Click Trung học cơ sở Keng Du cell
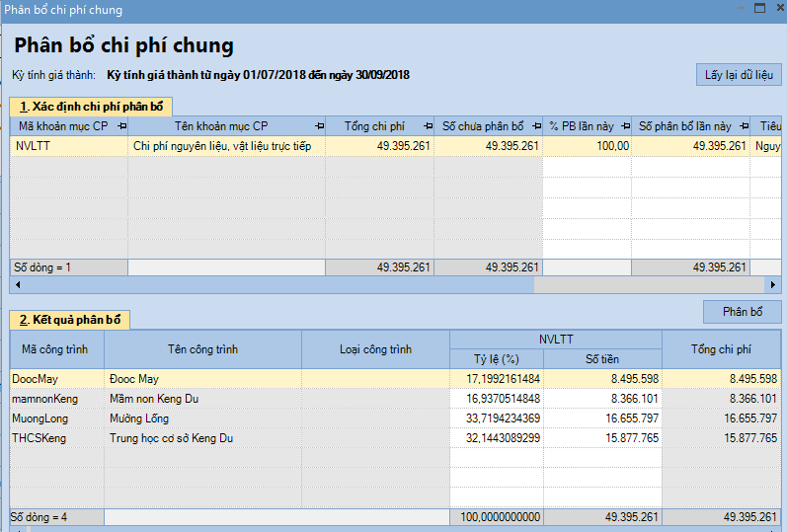The height and width of the screenshot is (532, 787). tap(202, 438)
